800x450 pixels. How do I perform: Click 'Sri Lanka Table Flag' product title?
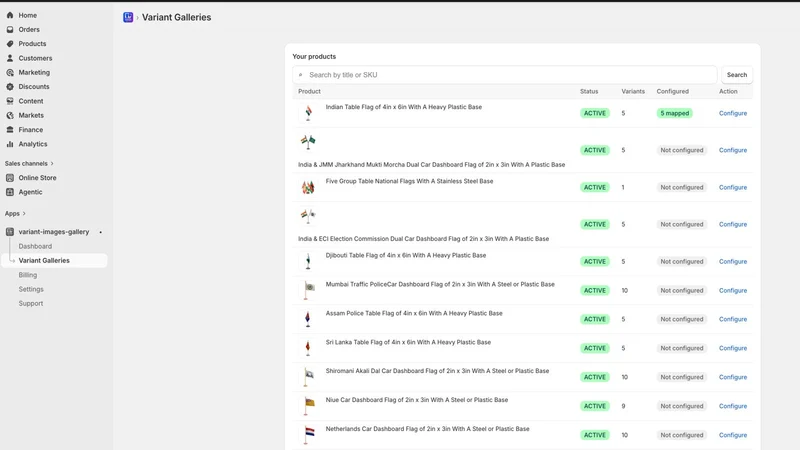(408, 342)
